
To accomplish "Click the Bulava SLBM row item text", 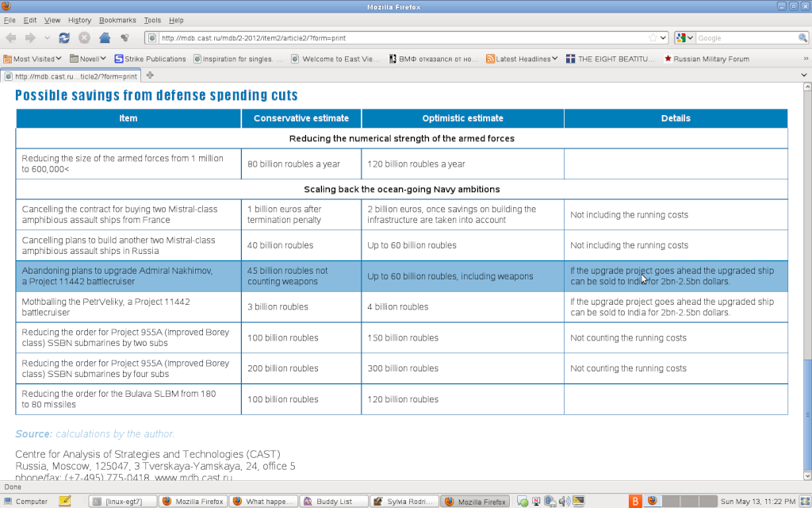I will (x=119, y=399).
